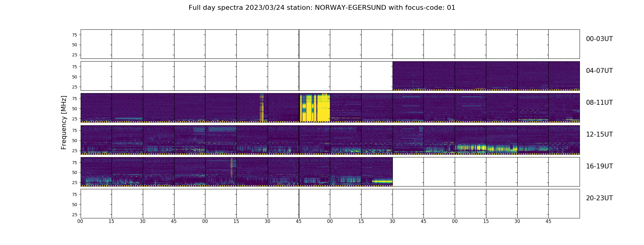This screenshot has height=245, width=644.
Task: Select the "00-03UT" row label
Action: [x=599, y=39]
